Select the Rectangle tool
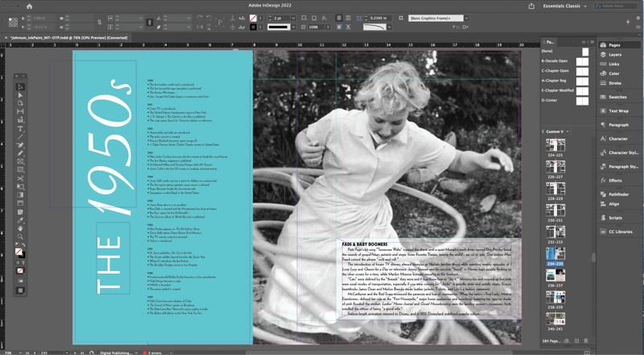The width and height of the screenshot is (644, 355). pos(20,170)
